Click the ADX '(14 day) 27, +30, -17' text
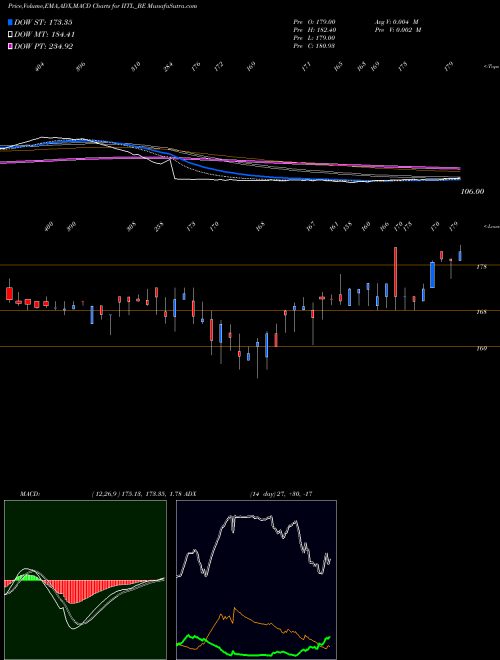Viewport: 500px width, 660px height. tap(281, 494)
